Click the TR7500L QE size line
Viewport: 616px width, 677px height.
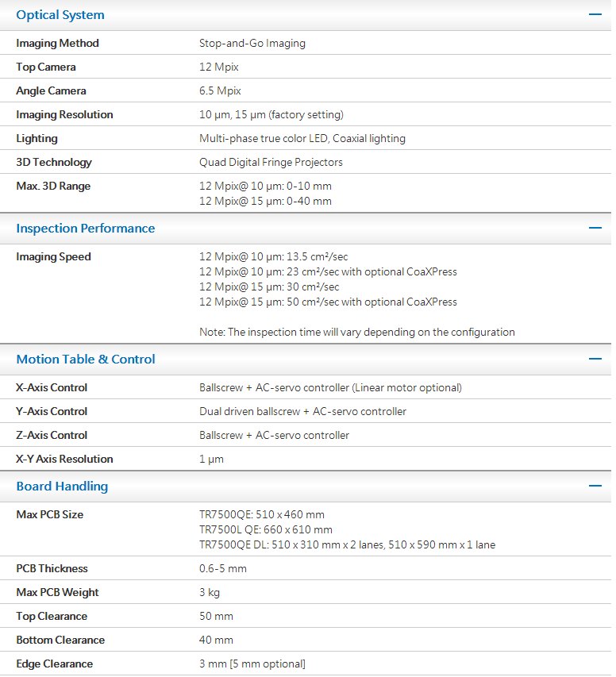pyautogui.click(x=265, y=530)
